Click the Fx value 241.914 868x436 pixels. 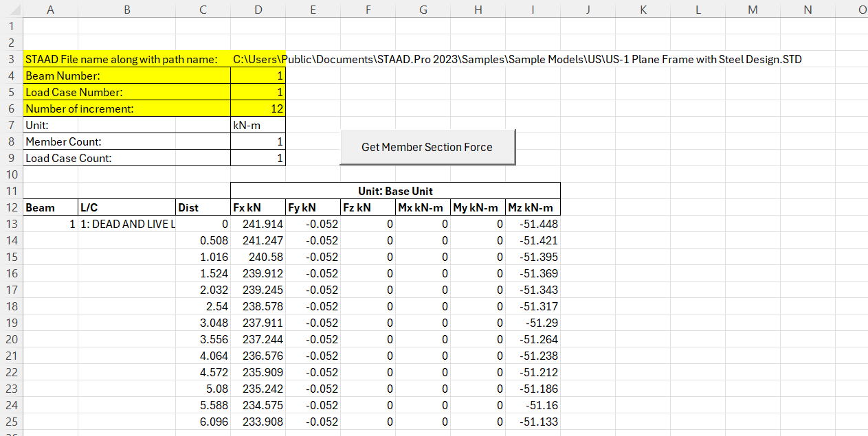pyautogui.click(x=258, y=224)
